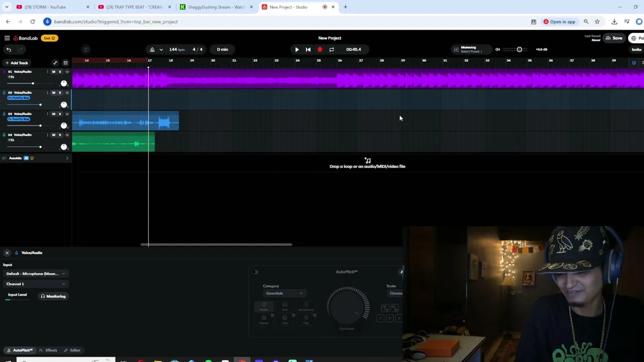Viewport: 644px width, 362px height.
Task: Open track 04 more options menu
Action: [47, 135]
